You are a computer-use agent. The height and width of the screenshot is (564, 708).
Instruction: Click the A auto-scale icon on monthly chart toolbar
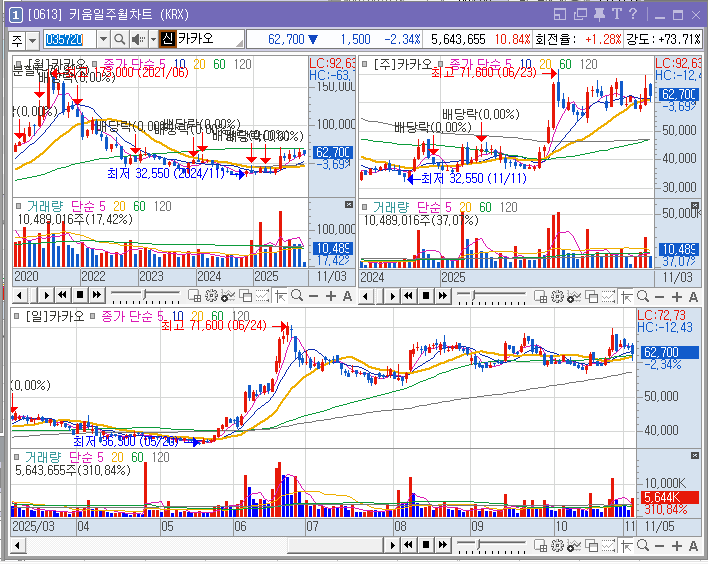(347, 296)
